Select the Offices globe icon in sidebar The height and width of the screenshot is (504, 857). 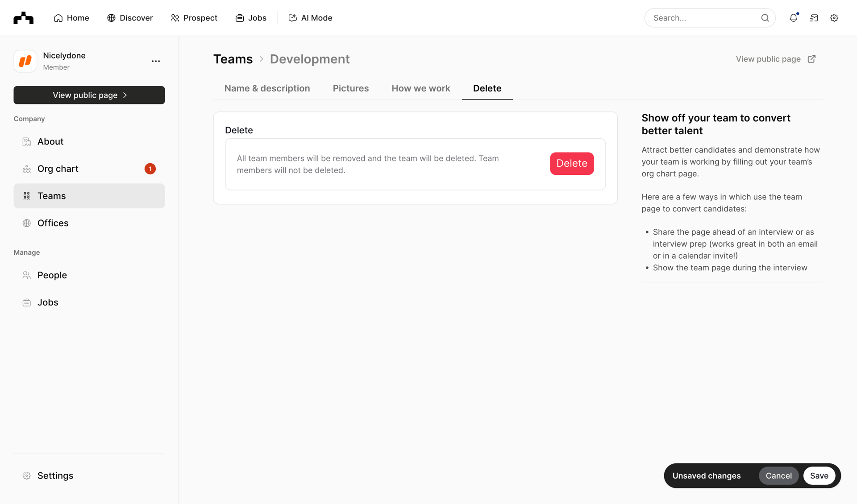tap(26, 223)
